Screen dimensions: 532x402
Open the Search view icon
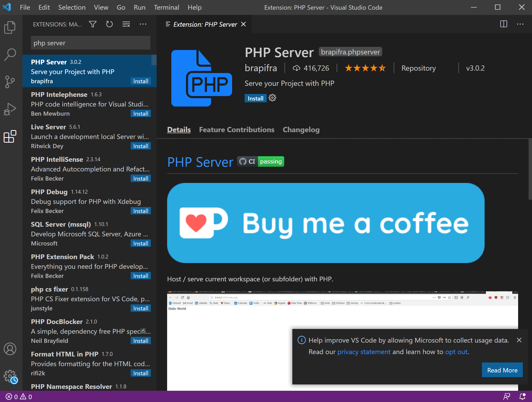coord(10,55)
